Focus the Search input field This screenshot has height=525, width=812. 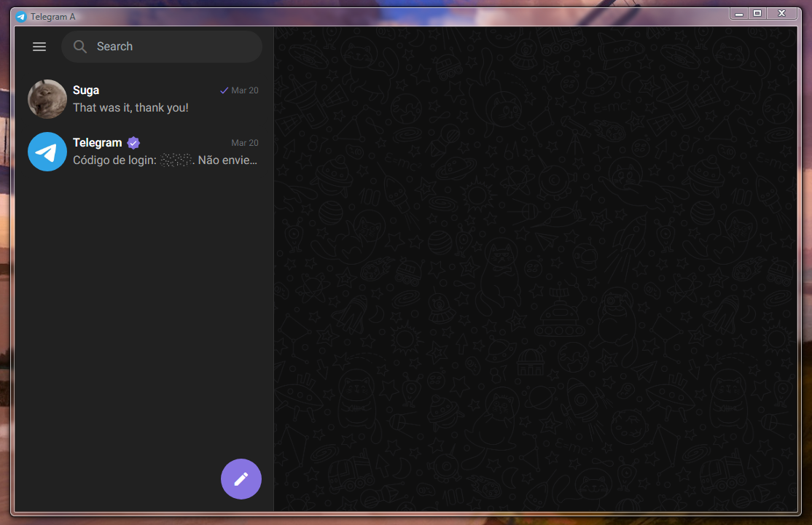pyautogui.click(x=162, y=47)
